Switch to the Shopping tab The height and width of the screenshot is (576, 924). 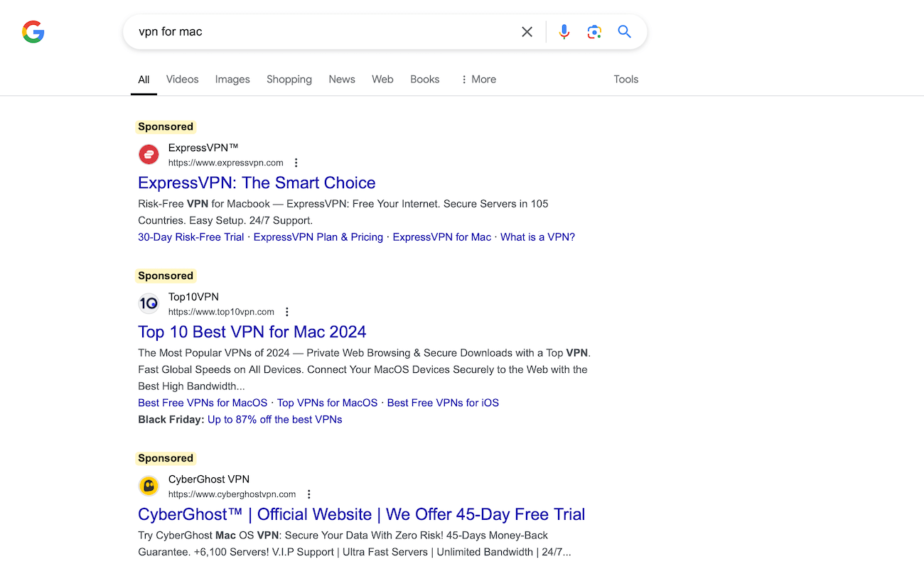pyautogui.click(x=289, y=80)
